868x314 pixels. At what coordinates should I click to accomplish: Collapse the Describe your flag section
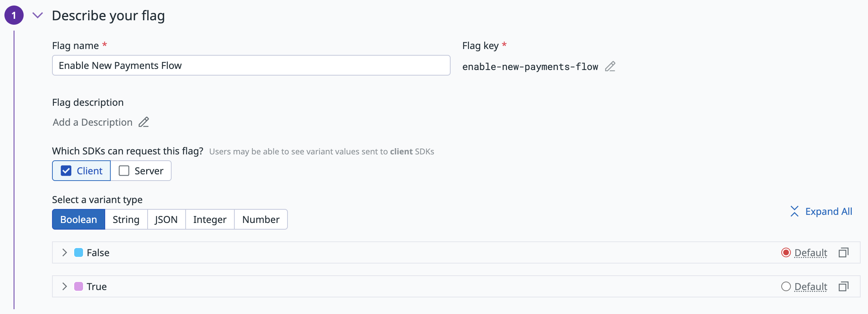coord(38,15)
